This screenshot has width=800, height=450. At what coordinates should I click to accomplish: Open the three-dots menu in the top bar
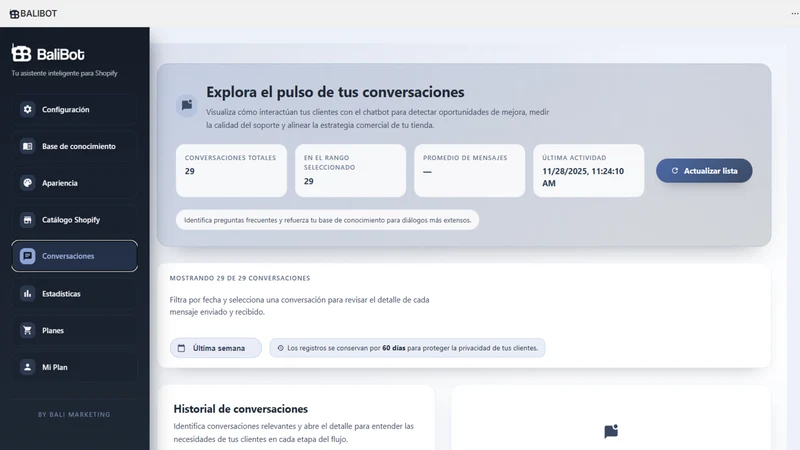click(x=794, y=14)
